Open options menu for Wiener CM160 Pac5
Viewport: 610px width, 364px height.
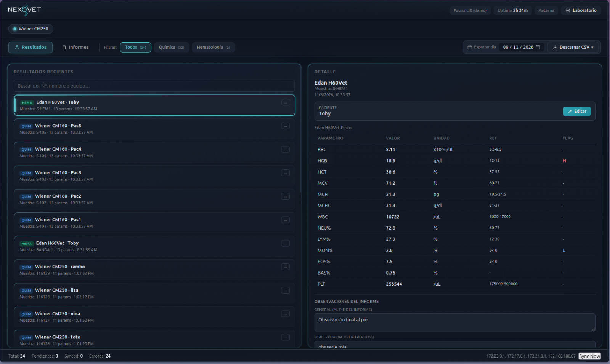[286, 126]
